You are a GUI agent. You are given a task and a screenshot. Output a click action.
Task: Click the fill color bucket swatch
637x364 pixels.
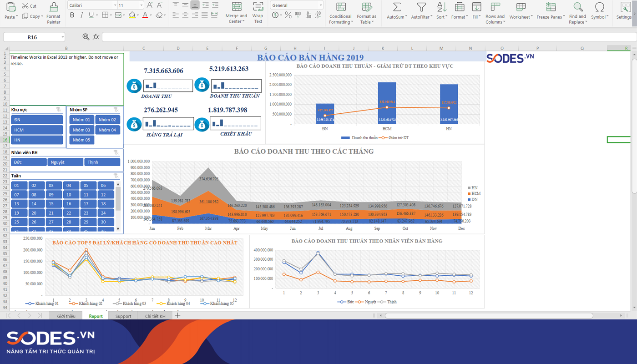131,15
